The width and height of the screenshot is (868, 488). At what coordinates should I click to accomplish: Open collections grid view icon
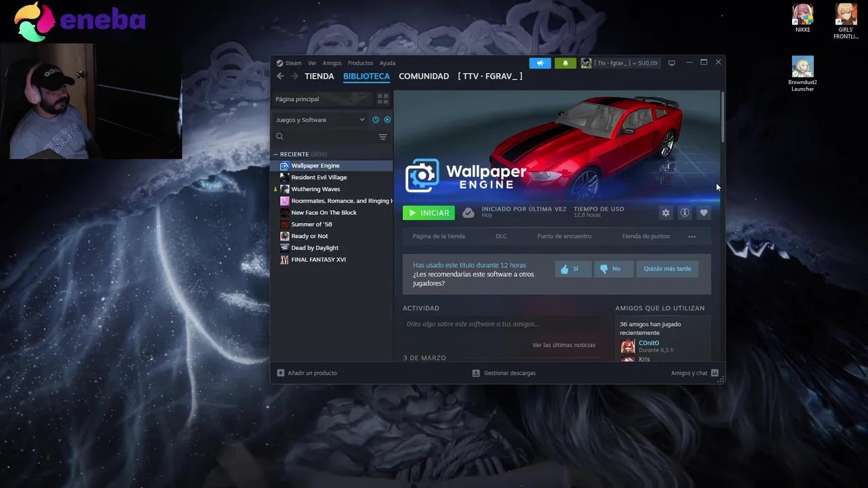[383, 99]
